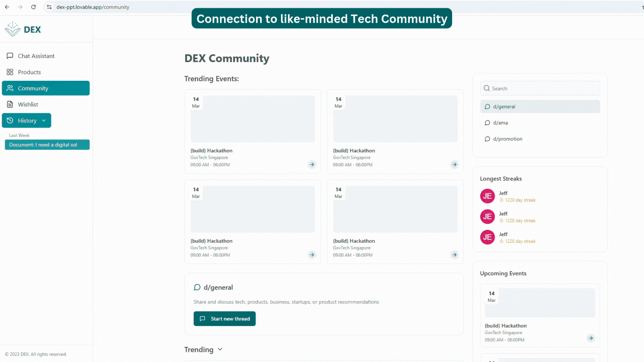
Task: Open the 'Document: I need a digital sol' history entry
Action: [47, 144]
